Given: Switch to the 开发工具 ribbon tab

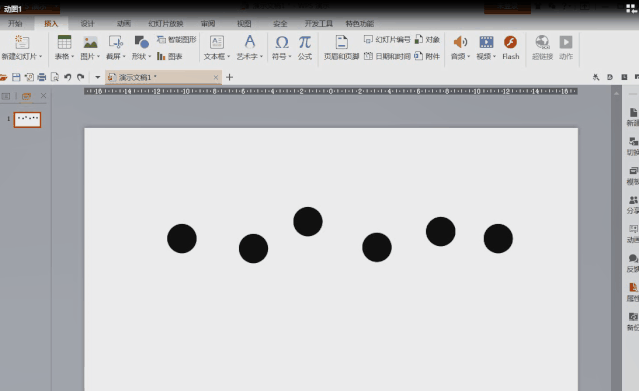Looking at the screenshot, I should [x=319, y=24].
